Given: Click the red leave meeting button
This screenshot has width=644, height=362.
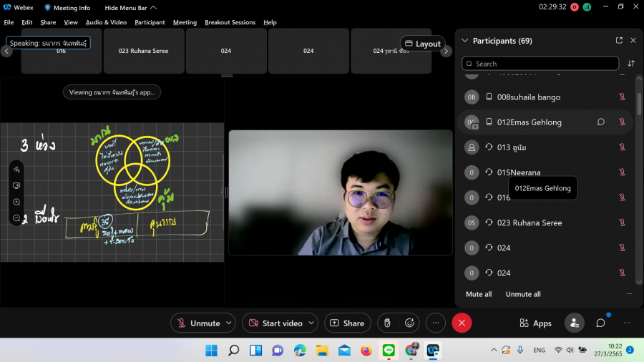Looking at the screenshot, I should [x=462, y=323].
